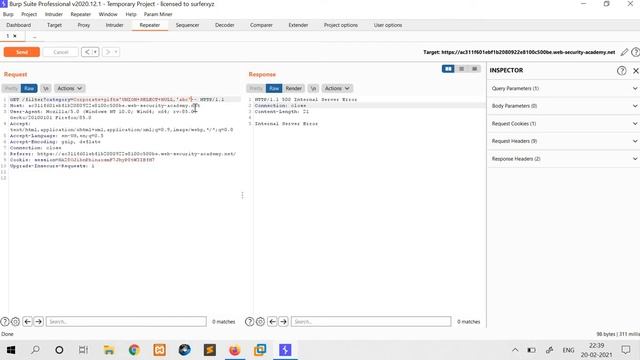Jump to the next search match in the Response panel
640x360 pixels.
[283, 322]
